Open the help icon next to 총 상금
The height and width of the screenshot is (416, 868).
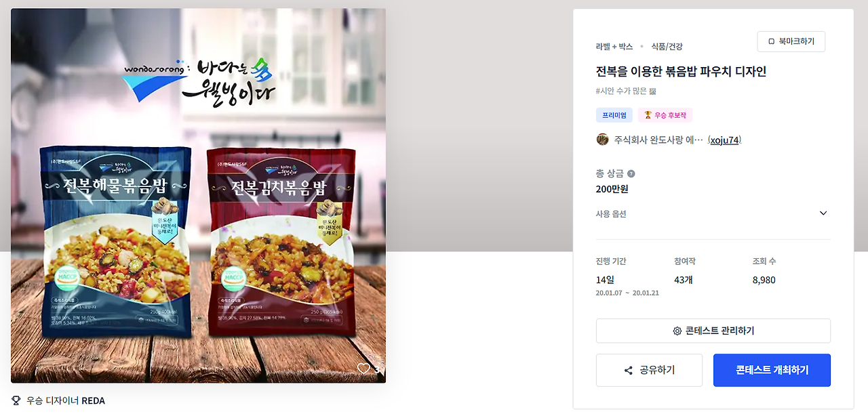[x=631, y=173]
